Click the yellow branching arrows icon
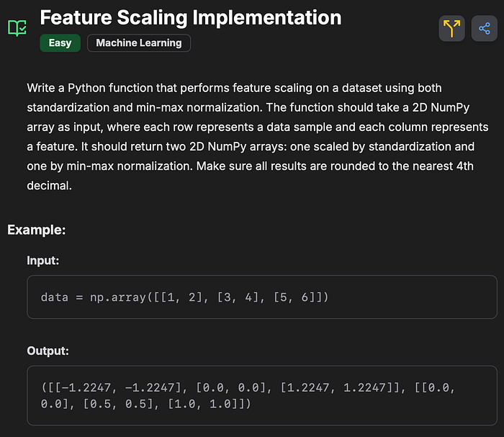Image resolution: width=504 pixels, height=437 pixels. [451, 29]
